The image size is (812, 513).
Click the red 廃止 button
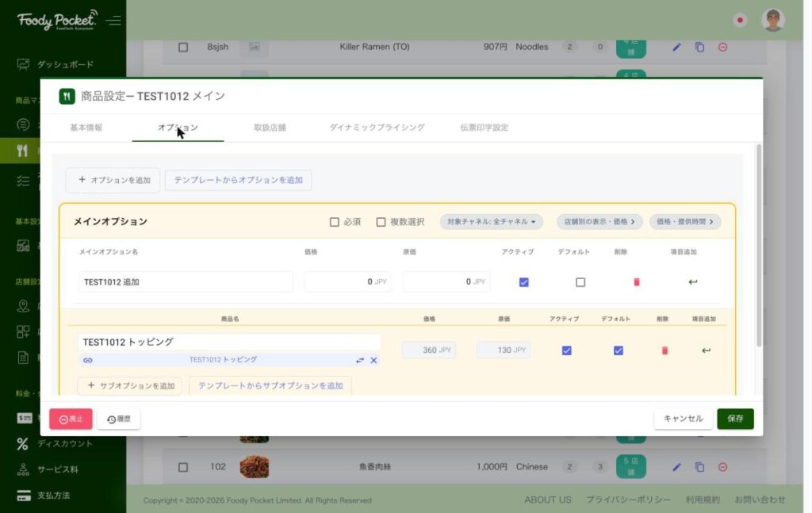[71, 419]
